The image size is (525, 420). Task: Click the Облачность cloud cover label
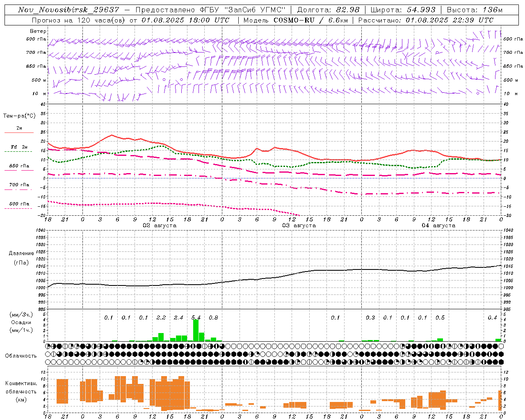(21, 356)
